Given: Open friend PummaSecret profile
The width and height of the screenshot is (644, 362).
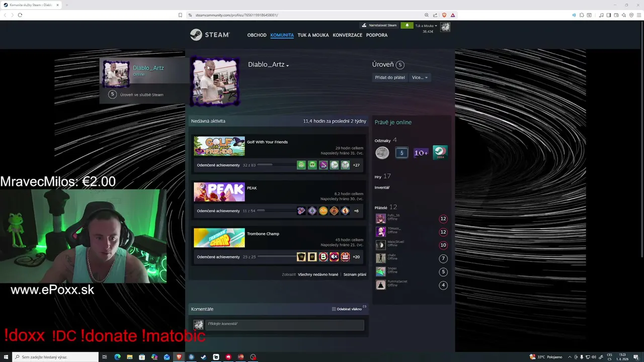Looking at the screenshot, I should click(x=397, y=282).
